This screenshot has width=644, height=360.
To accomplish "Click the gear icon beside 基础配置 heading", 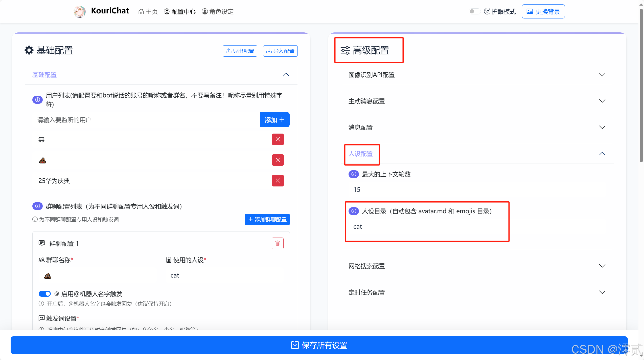I will tap(29, 50).
